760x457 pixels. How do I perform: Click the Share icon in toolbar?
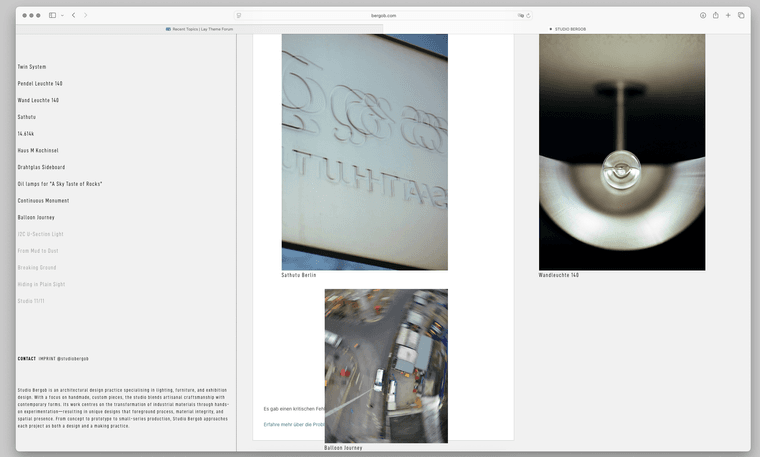tap(716, 16)
